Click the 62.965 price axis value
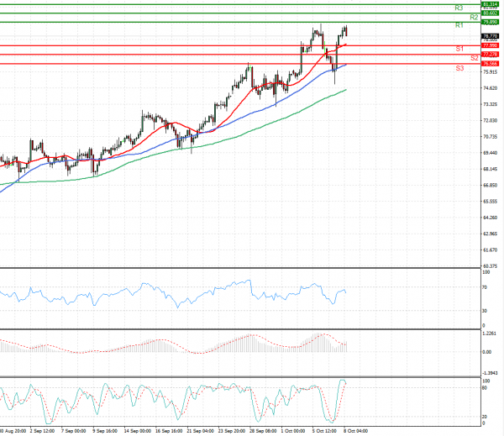Screen dimensions: 504x436 (491, 234)
